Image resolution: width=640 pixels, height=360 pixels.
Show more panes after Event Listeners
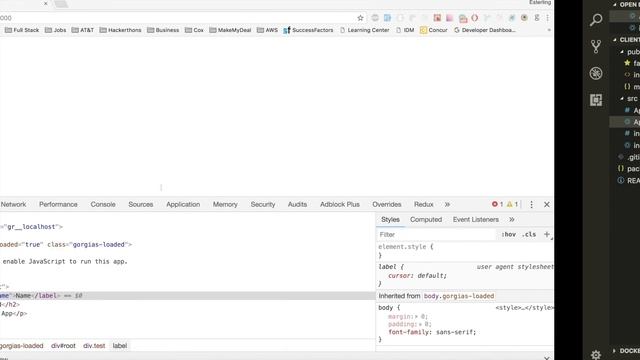click(512, 220)
